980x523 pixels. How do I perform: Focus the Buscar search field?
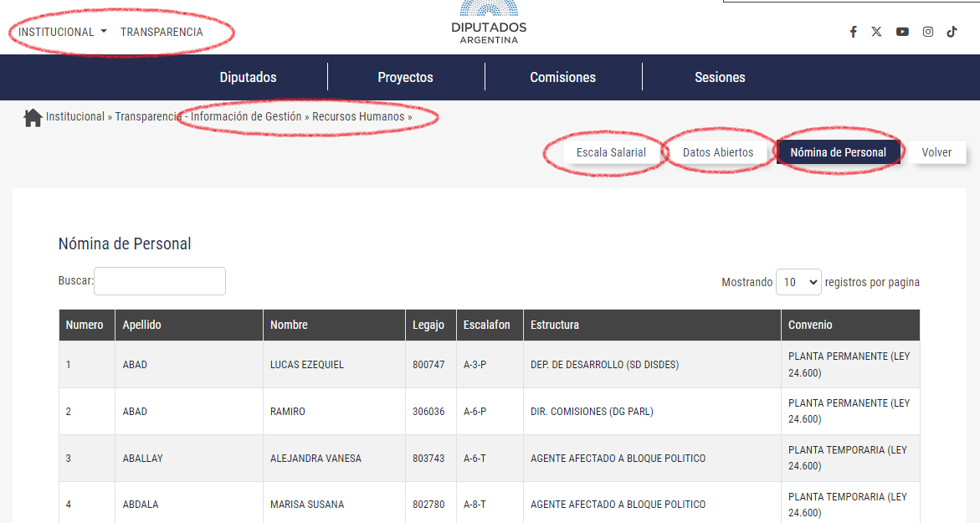click(160, 281)
